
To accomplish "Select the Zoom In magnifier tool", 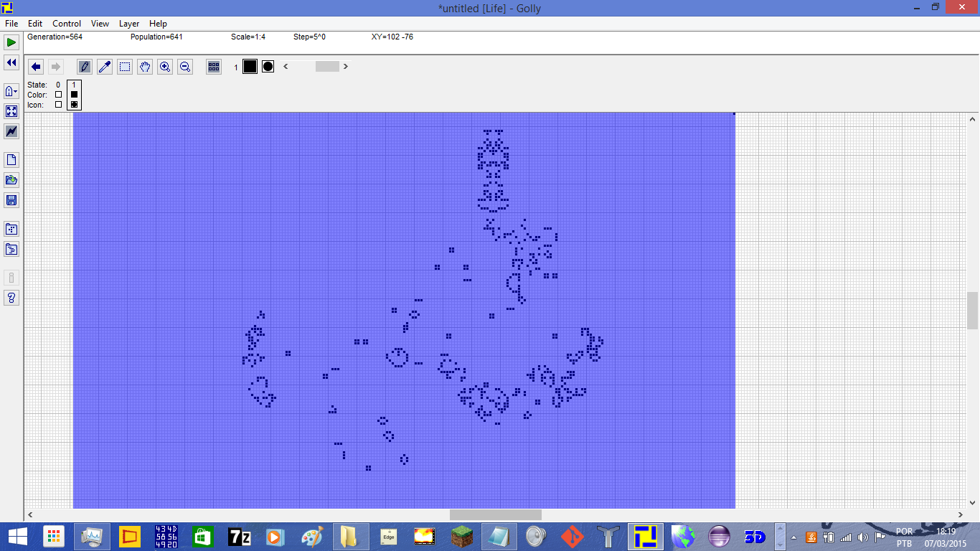I will click(165, 67).
